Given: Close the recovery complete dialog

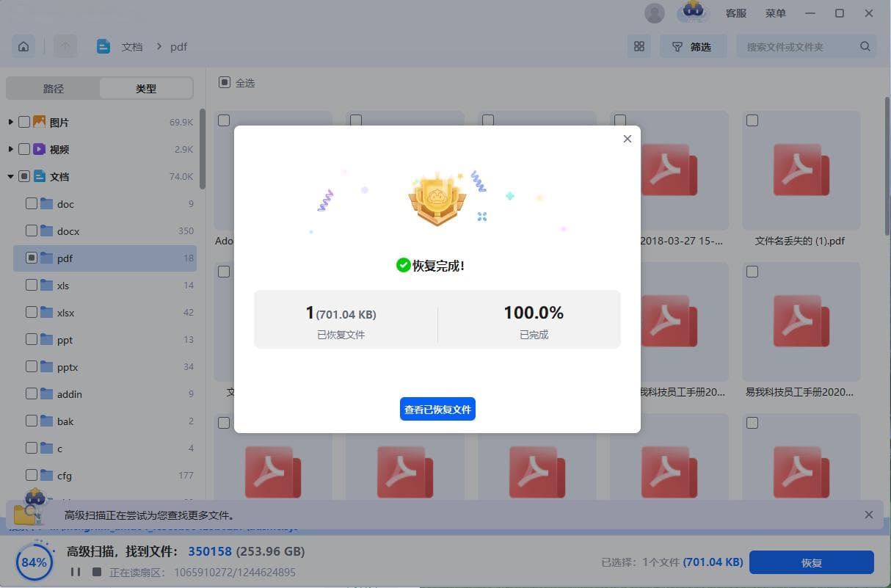Looking at the screenshot, I should 627,139.
